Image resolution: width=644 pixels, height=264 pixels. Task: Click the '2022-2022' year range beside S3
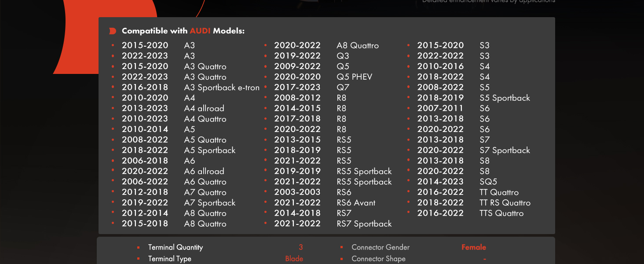(440, 56)
